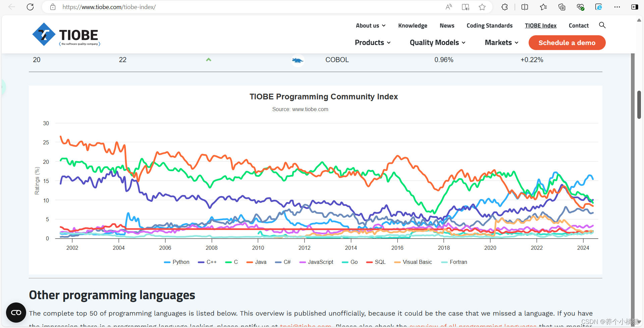Open Coding Standards page
The image size is (644, 328).
click(489, 26)
